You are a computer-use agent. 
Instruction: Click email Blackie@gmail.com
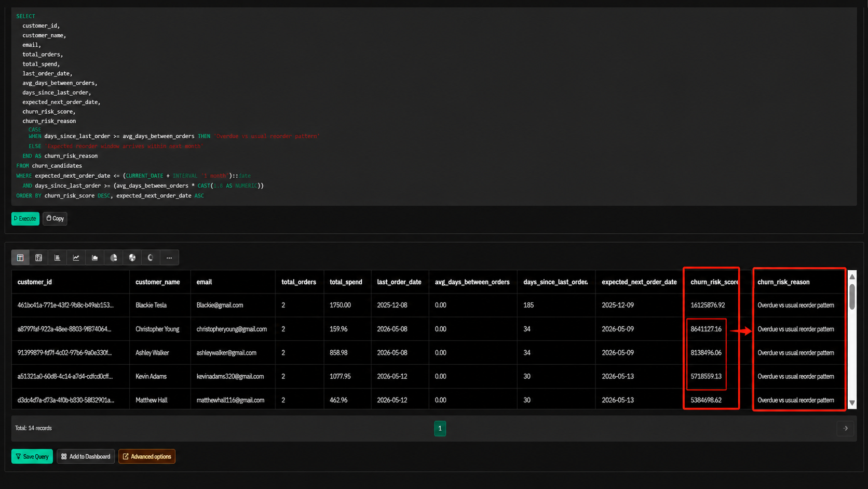click(220, 306)
